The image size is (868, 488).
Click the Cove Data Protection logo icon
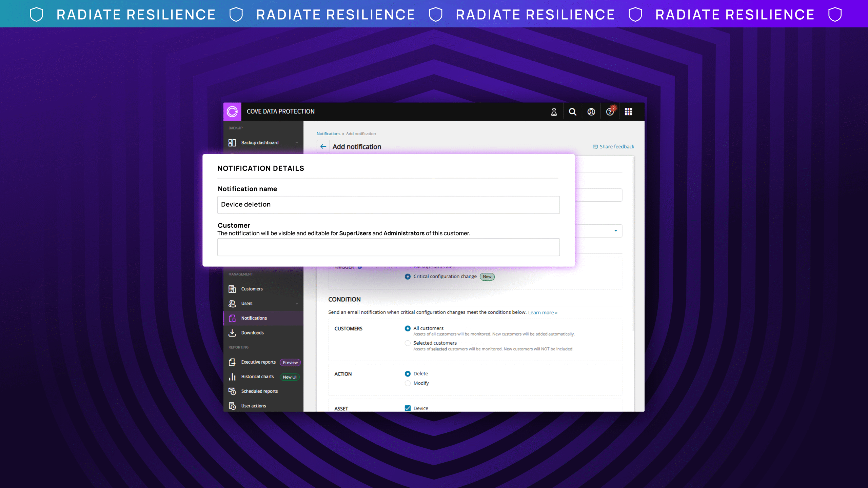click(x=232, y=111)
